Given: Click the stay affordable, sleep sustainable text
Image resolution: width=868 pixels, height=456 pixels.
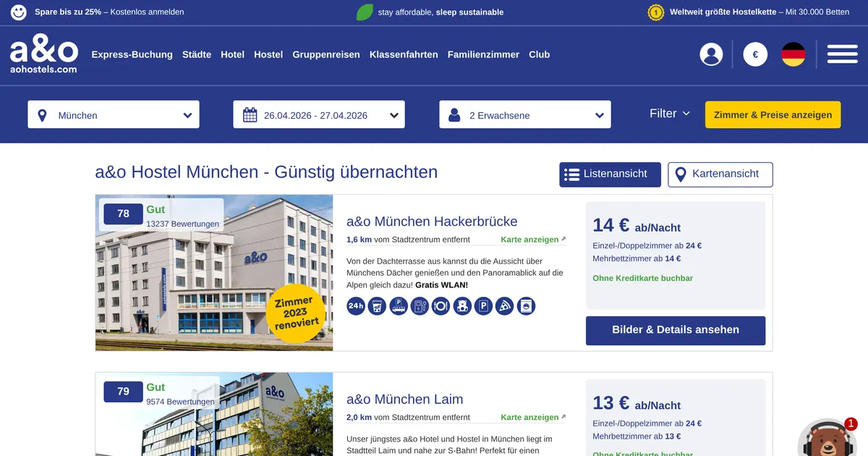Looking at the screenshot, I should coord(441,12).
